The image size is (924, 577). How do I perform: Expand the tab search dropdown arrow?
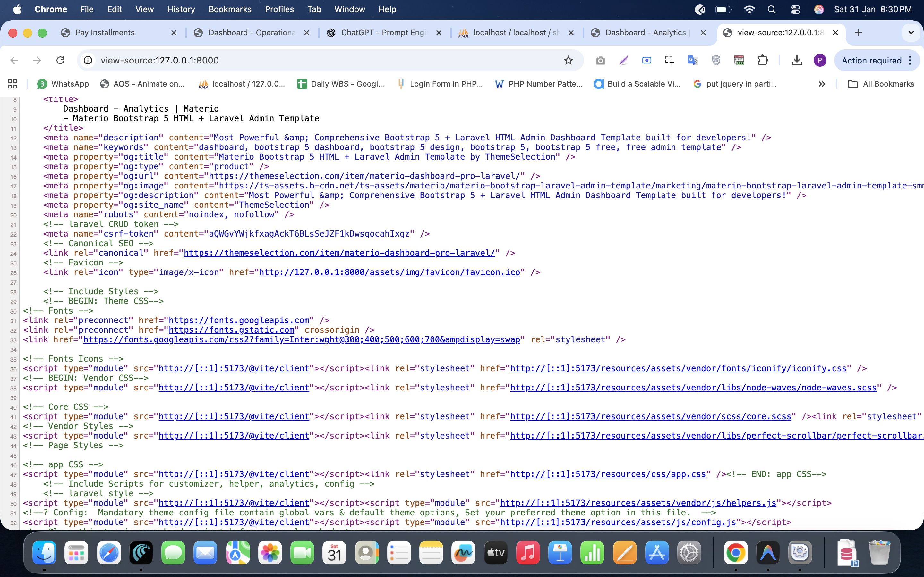911,33
